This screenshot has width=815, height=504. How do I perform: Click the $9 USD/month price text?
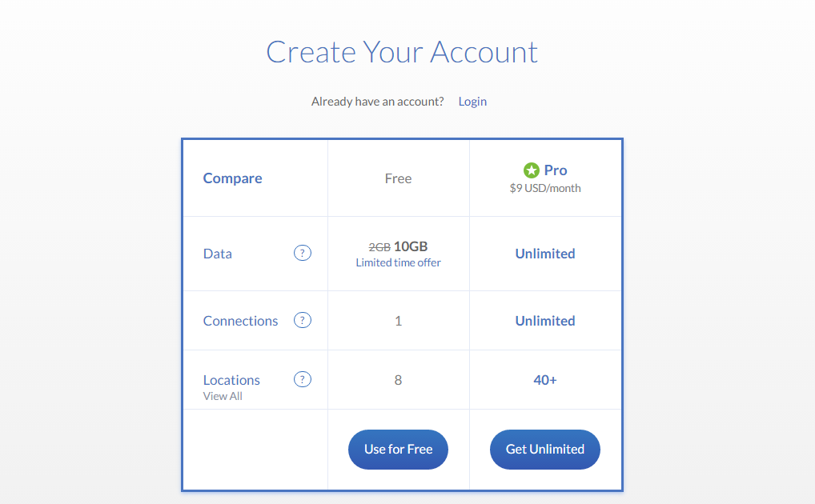pos(544,188)
